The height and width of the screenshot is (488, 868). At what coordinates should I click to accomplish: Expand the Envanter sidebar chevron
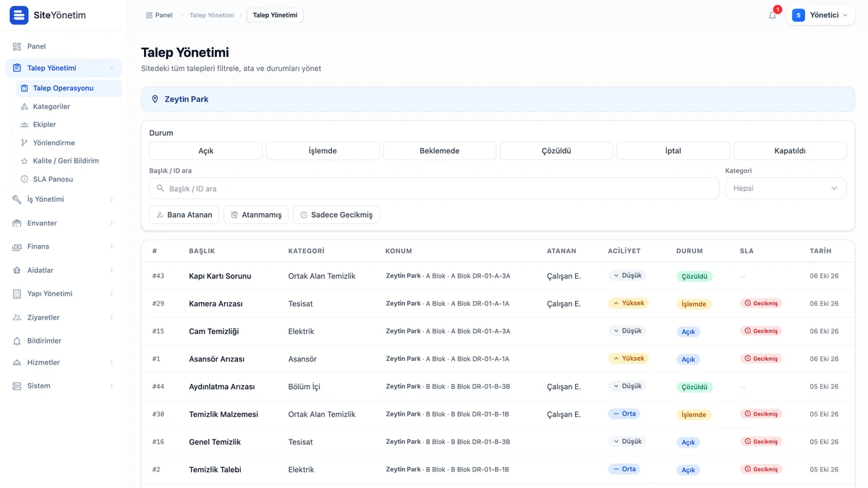[111, 223]
